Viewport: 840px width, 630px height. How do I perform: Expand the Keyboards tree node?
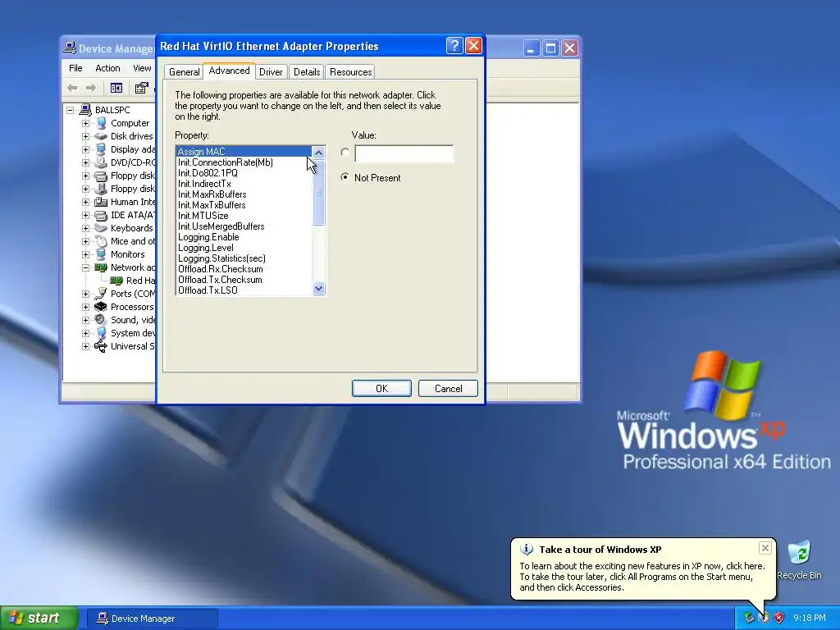click(85, 228)
